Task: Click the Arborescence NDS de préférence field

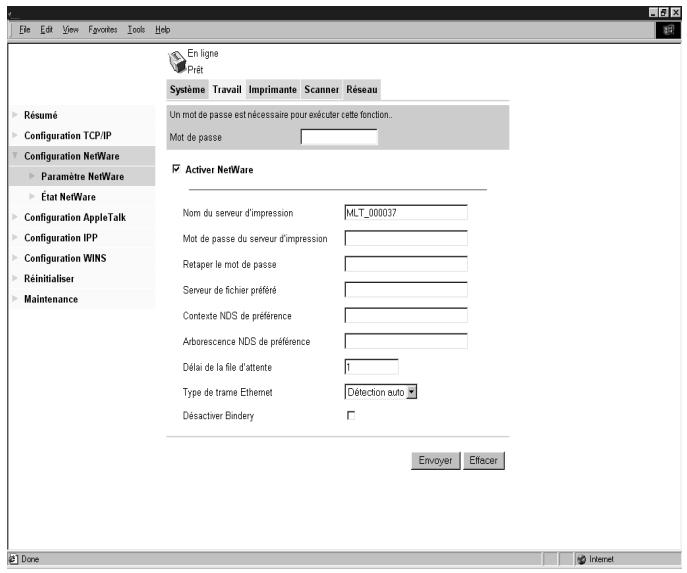Action: 406,341
